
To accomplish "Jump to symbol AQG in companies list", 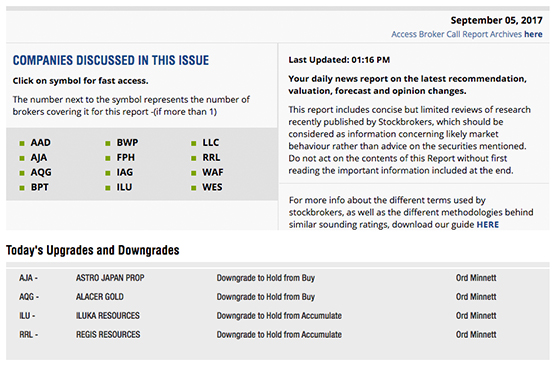I will pyautogui.click(x=41, y=172).
